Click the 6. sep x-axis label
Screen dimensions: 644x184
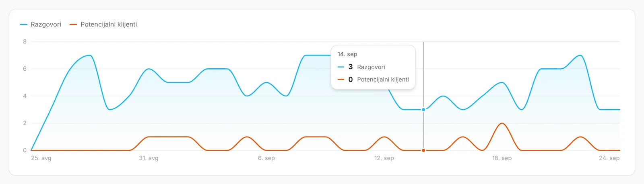pyautogui.click(x=266, y=158)
